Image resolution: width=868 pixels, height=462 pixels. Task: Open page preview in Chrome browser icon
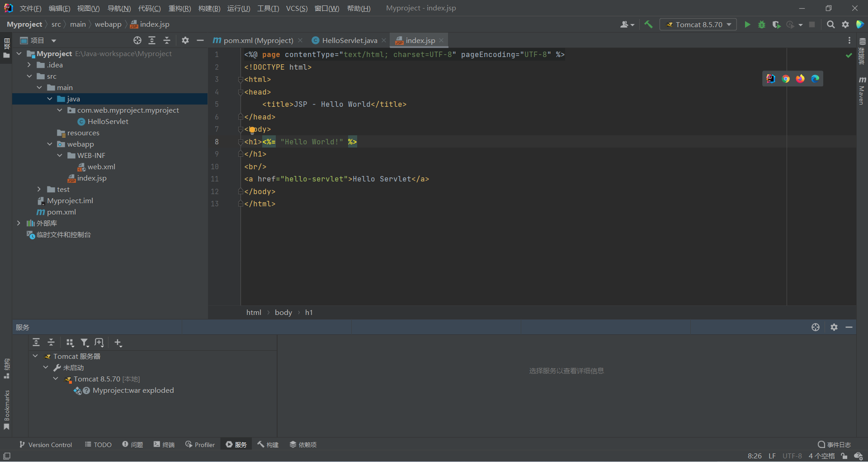pyautogui.click(x=786, y=79)
